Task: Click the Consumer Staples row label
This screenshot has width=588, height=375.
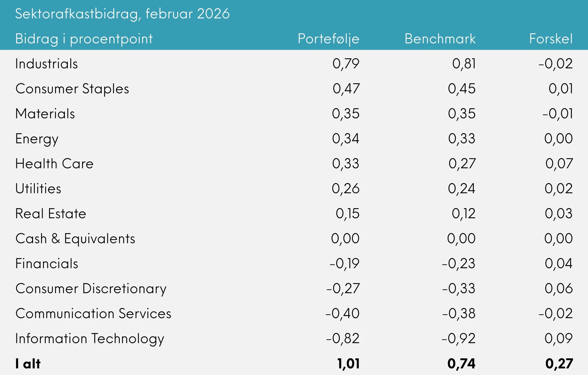Action: point(72,89)
